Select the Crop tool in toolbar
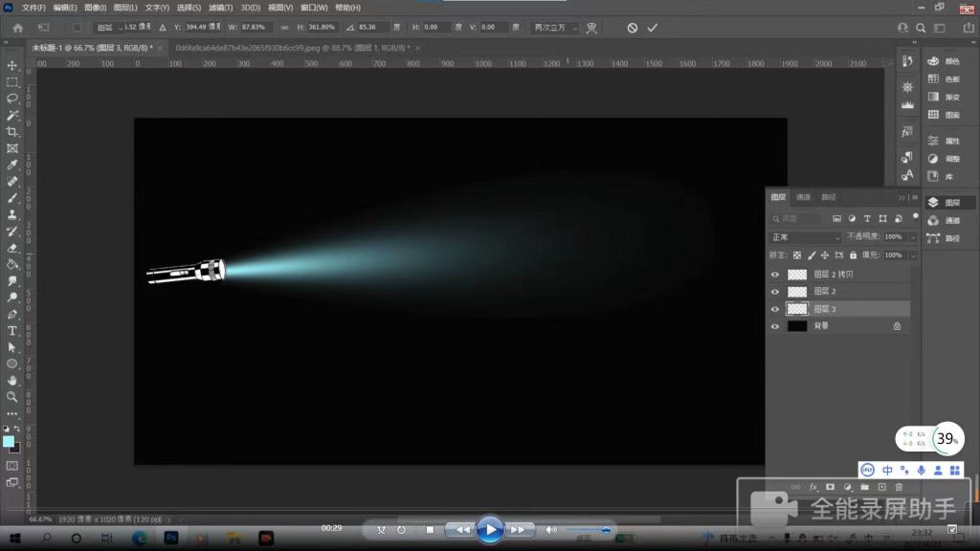Image resolution: width=980 pixels, height=551 pixels. pyautogui.click(x=12, y=131)
